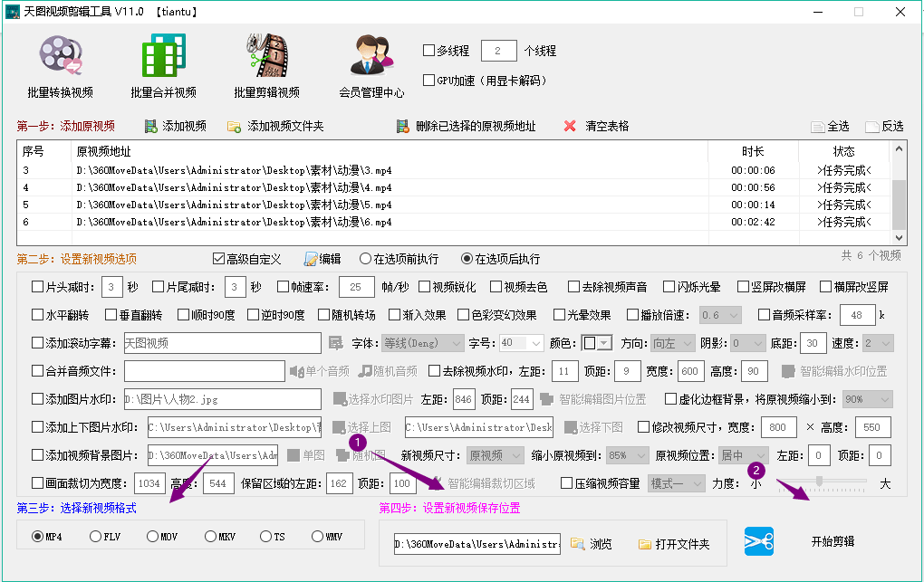Enable the 多线程 checkbox

(429, 51)
